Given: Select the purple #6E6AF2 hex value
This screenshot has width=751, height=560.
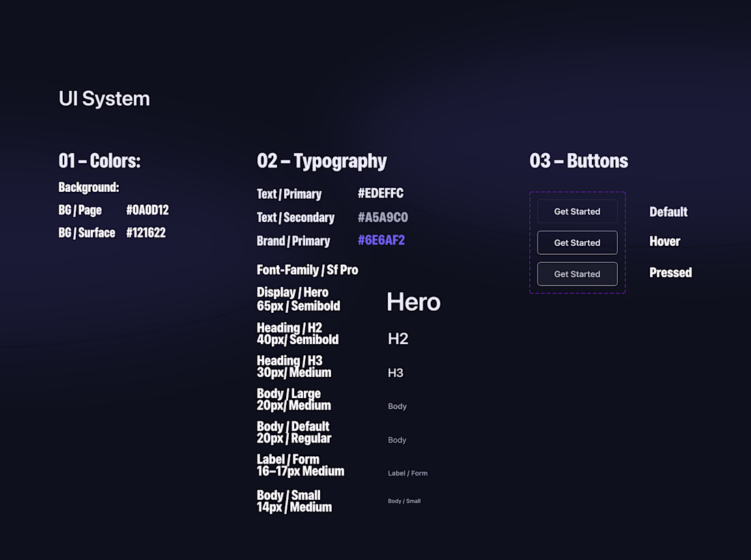Looking at the screenshot, I should (x=381, y=240).
